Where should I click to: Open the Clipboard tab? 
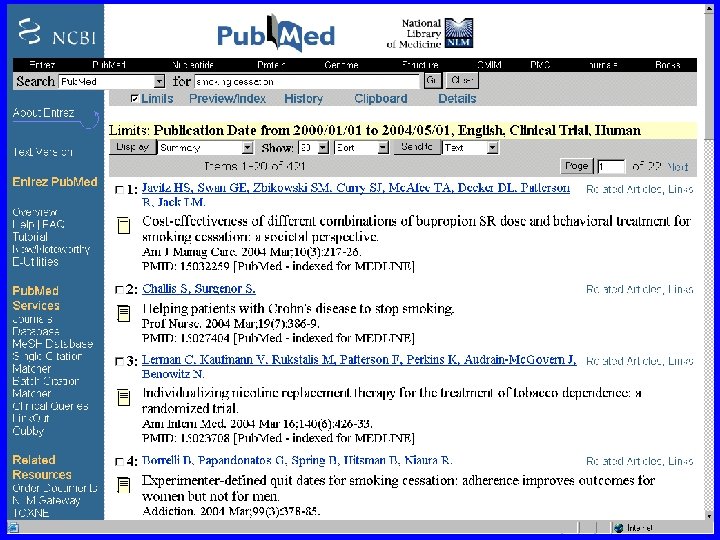click(381, 98)
